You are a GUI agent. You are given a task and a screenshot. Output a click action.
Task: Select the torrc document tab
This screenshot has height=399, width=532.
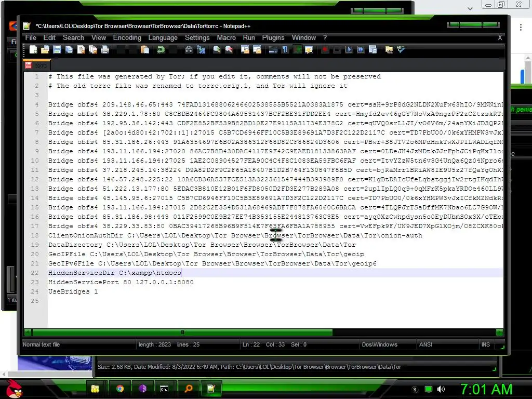pos(37,65)
